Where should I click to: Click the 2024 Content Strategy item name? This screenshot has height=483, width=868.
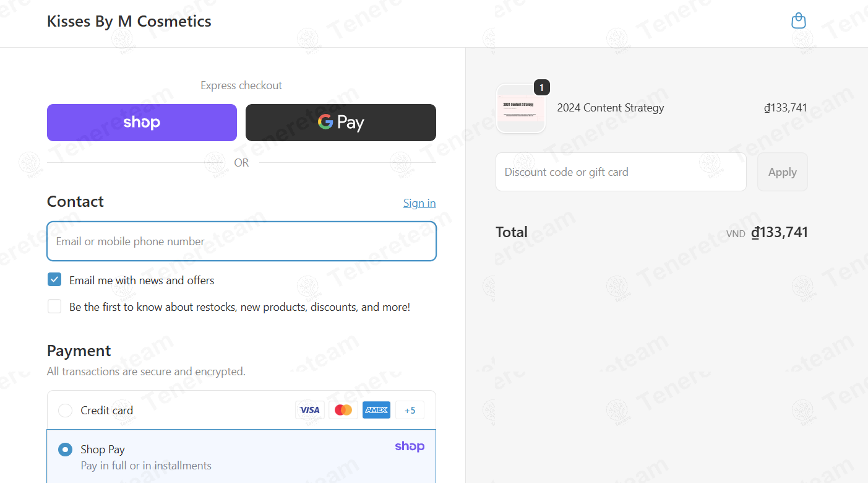[611, 108]
